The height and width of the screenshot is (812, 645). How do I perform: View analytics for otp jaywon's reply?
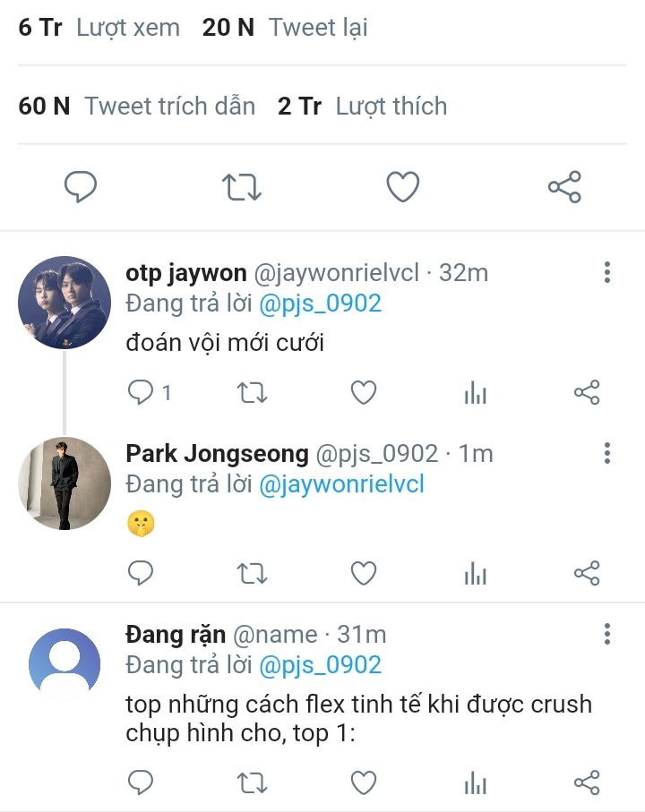(x=475, y=392)
